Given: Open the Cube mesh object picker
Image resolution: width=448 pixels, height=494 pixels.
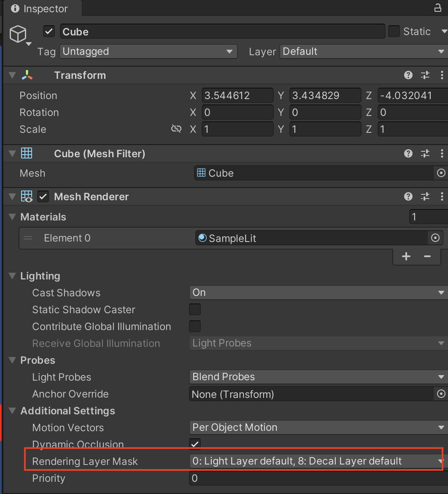Looking at the screenshot, I should tap(441, 173).
